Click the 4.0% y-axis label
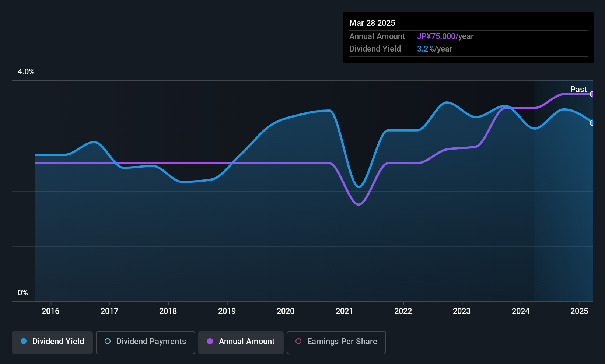This screenshot has width=605, height=364. tap(26, 72)
